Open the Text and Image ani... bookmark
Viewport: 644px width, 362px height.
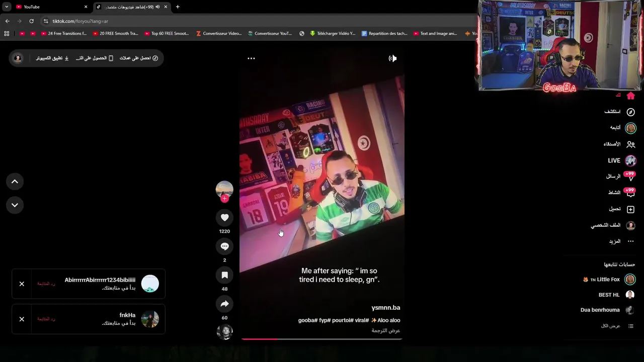point(435,34)
